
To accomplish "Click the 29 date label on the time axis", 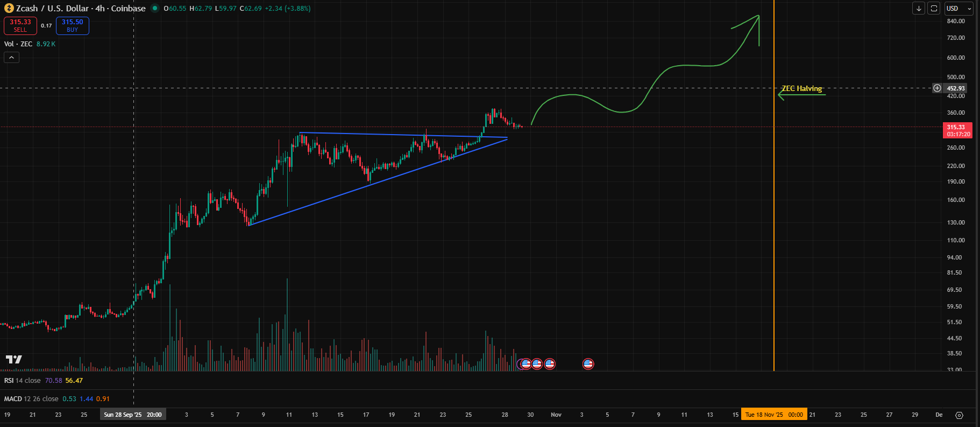I will coord(915,415).
